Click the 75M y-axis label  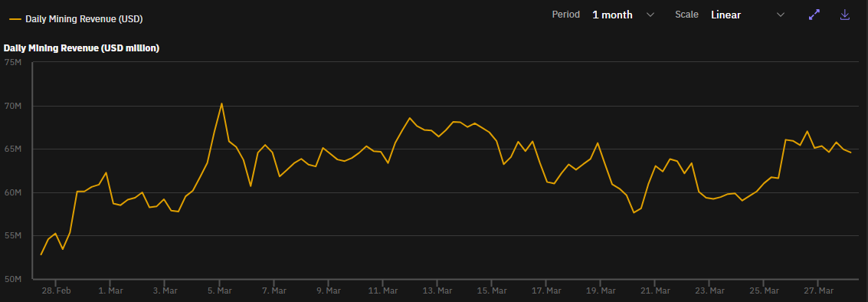tap(12, 62)
